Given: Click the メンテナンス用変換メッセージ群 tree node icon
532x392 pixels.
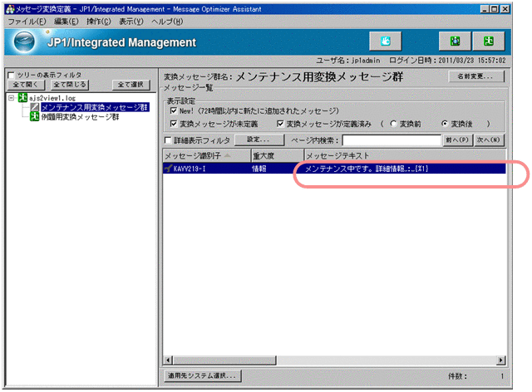Looking at the screenshot, I should click(34, 107).
